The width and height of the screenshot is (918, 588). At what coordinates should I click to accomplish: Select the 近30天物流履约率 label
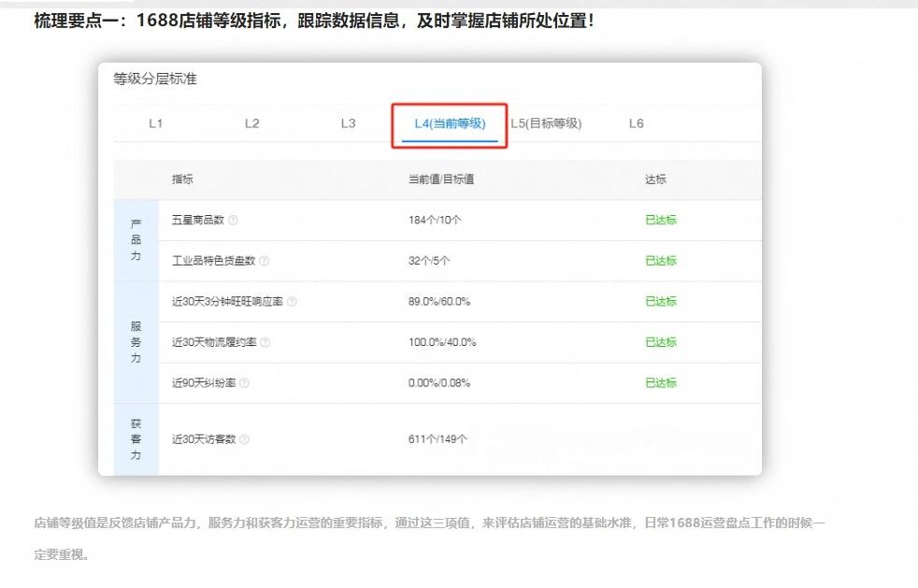click(214, 342)
